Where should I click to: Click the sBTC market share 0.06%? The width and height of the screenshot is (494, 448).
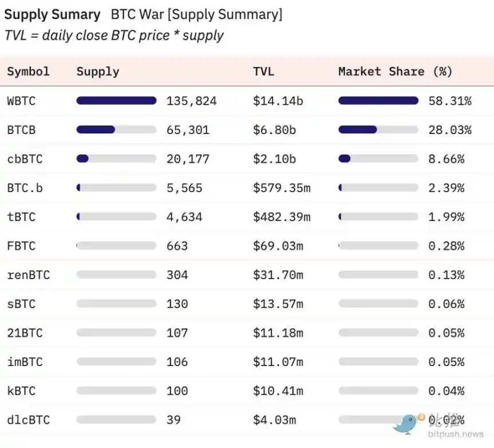[x=446, y=304]
